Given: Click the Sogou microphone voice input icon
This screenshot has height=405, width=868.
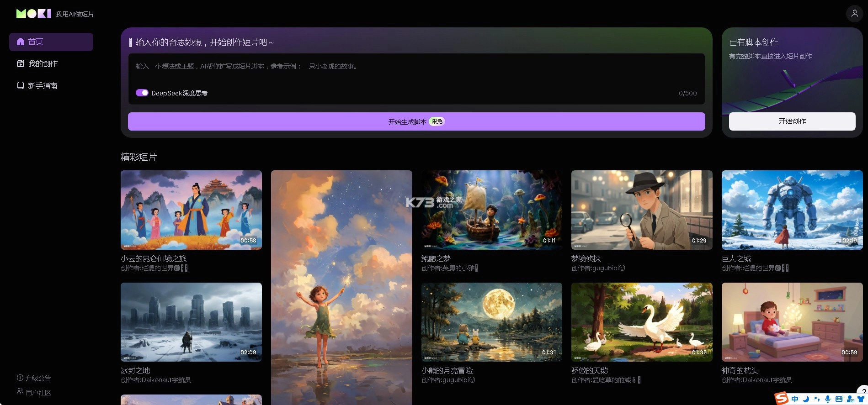Looking at the screenshot, I should (828, 399).
